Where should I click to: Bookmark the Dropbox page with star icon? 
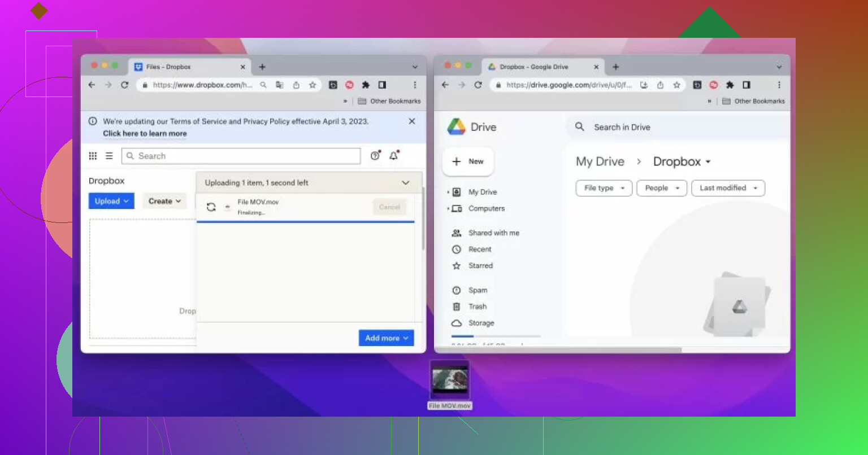tap(313, 85)
